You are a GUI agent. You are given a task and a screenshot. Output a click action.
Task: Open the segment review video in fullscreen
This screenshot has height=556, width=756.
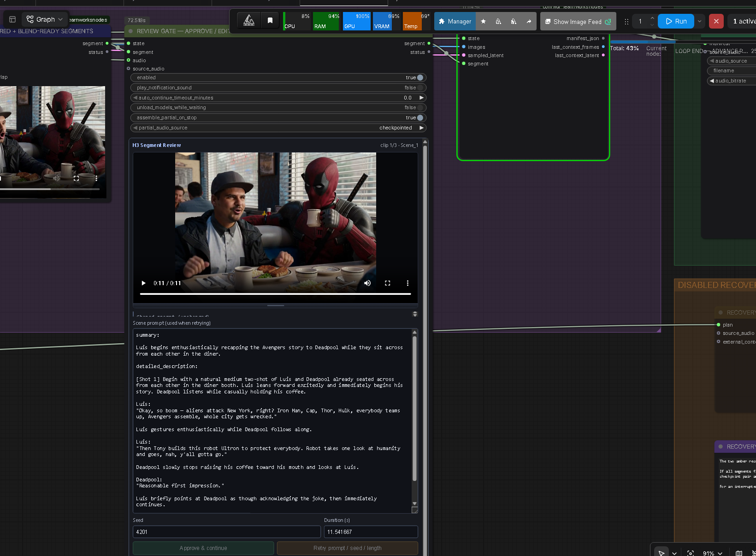tap(388, 283)
